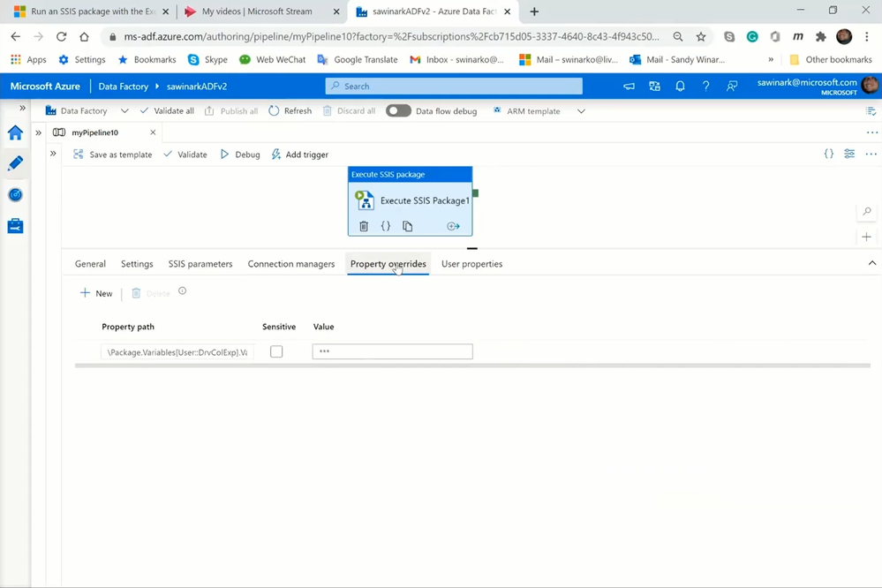Focus the Value input field

tap(393, 351)
